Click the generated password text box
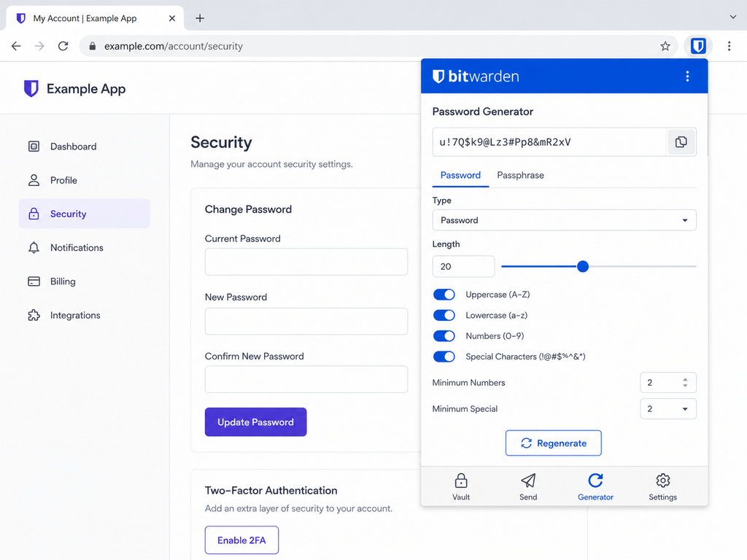The image size is (747, 560). (549, 142)
